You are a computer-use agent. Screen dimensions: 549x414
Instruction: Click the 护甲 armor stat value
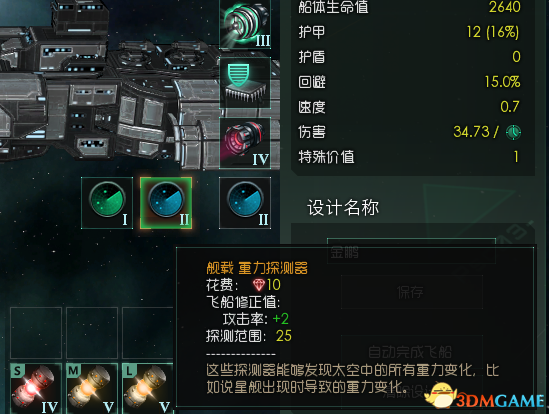coord(493,32)
